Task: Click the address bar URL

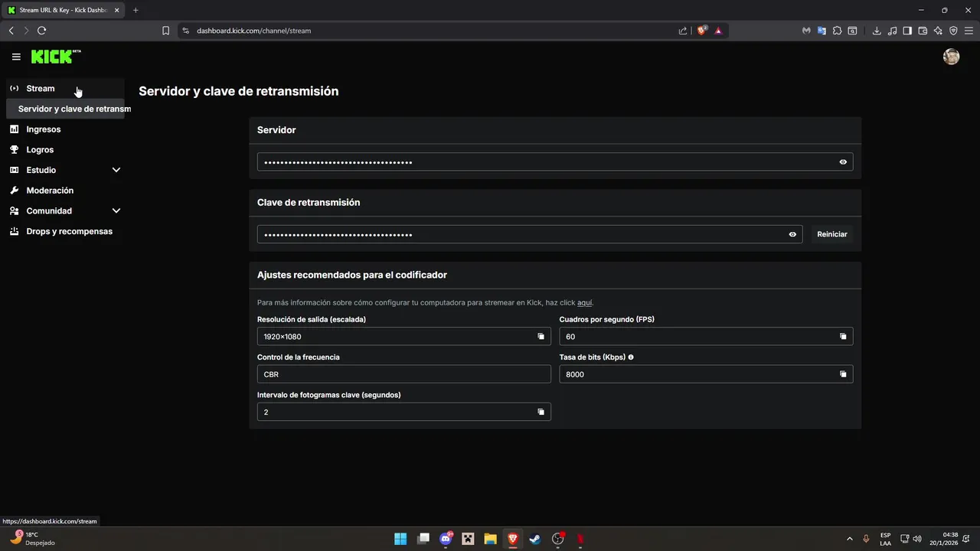Action: point(253,31)
